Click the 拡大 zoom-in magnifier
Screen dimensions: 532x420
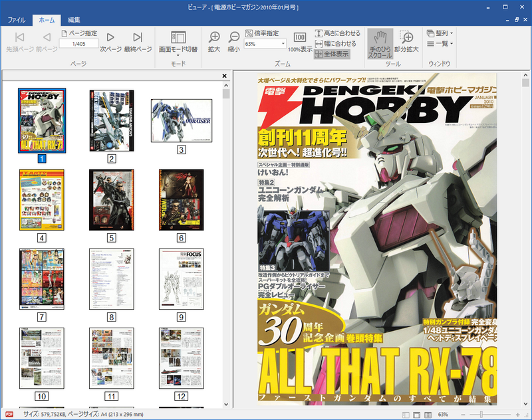pos(214,42)
